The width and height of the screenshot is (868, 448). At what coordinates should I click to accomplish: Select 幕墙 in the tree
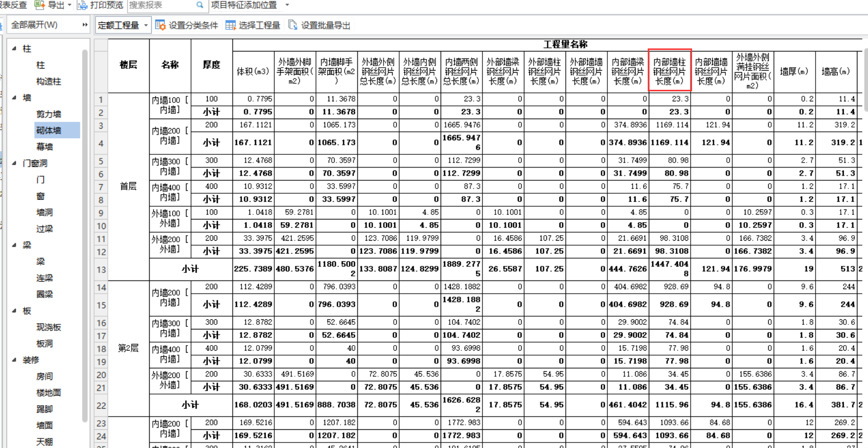tap(44, 147)
